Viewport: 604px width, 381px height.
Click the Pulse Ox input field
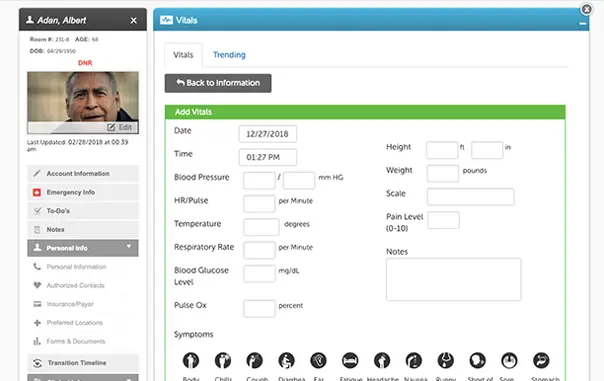(259, 309)
